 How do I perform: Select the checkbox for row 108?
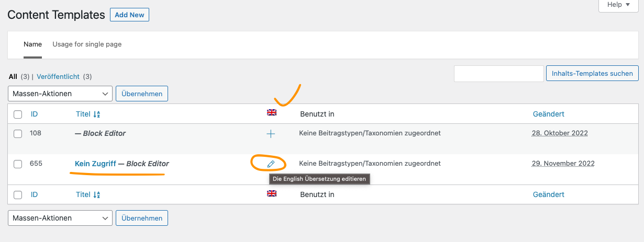pos(18,134)
